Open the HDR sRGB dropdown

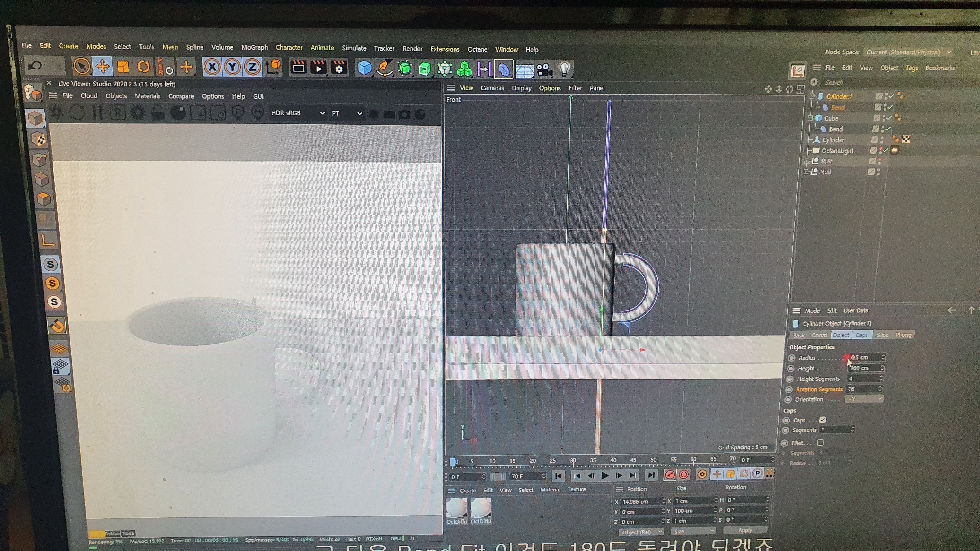coord(297,113)
